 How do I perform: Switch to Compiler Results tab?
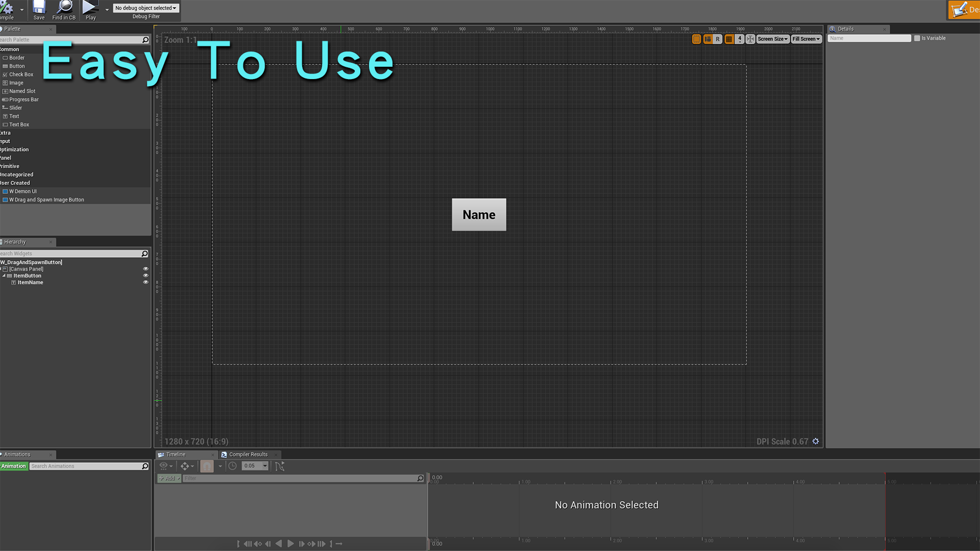pos(248,455)
